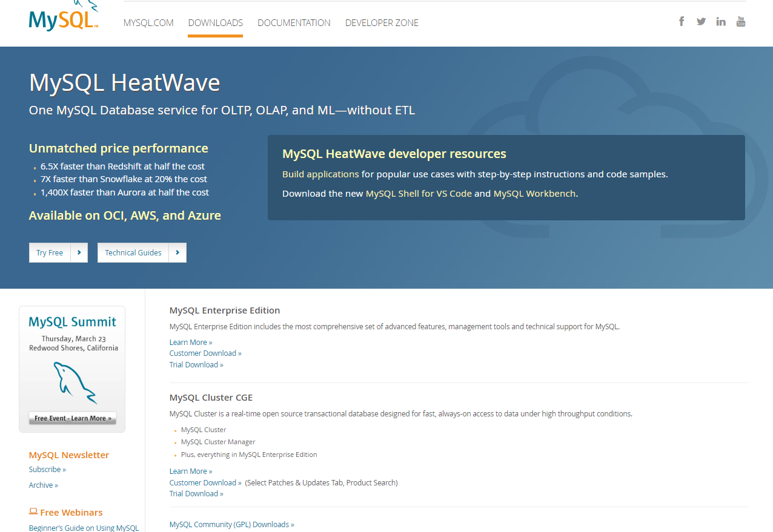Viewport: 773px width, 532px height.
Task: Click Customer Download under MySQL Cluster CGE
Action: click(205, 482)
